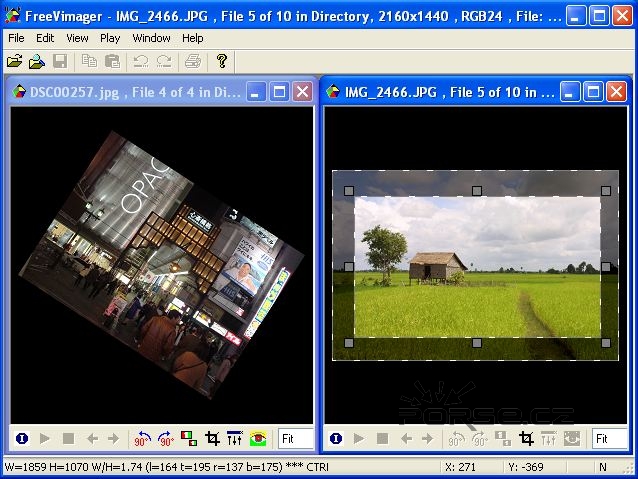This screenshot has height=479, width=638.
Task: Close the DSC00257.jpg child window
Action: pos(302,92)
